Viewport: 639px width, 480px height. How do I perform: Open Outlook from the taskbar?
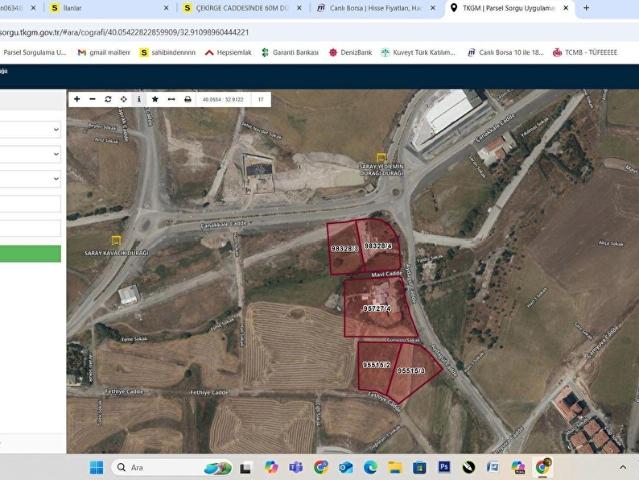[346, 467]
